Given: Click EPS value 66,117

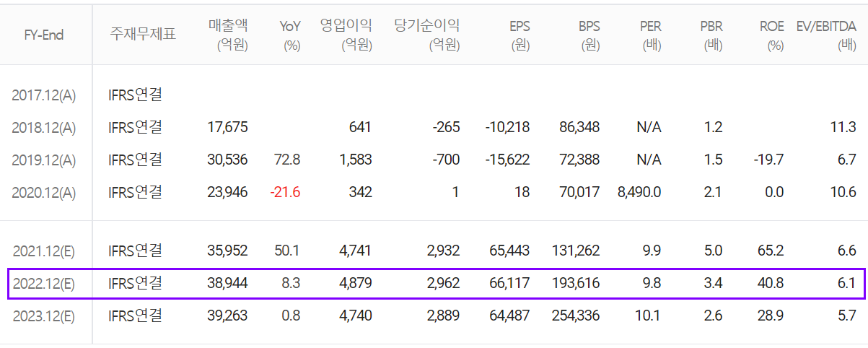Looking at the screenshot, I should 509,284.
